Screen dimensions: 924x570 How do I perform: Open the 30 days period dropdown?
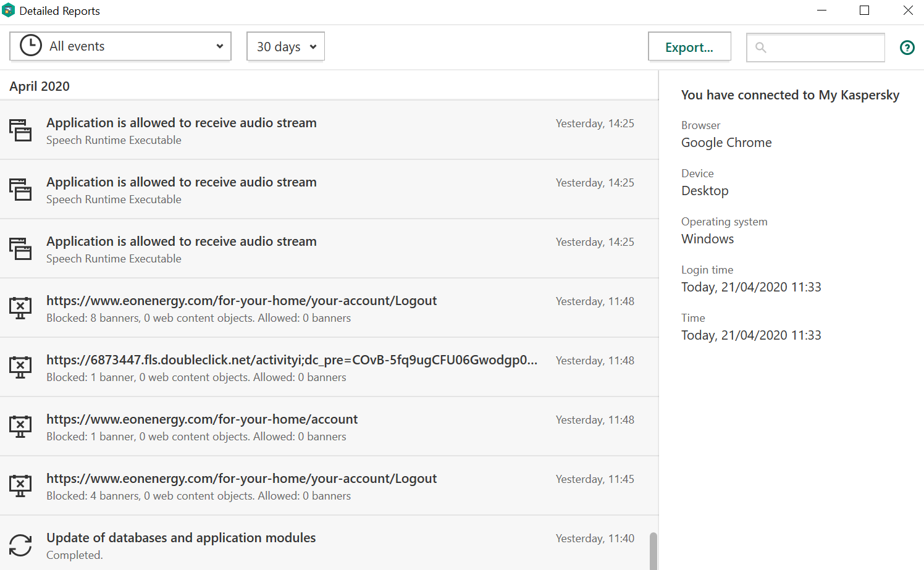tap(285, 46)
